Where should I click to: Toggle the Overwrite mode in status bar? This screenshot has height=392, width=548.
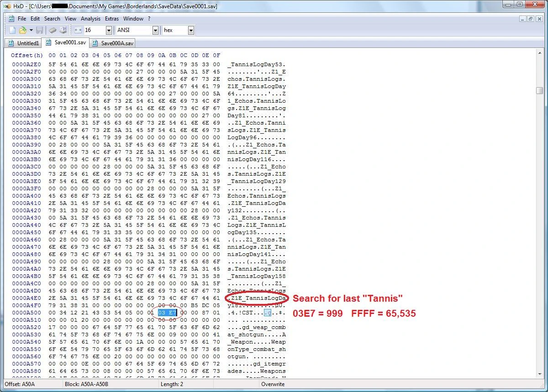pyautogui.click(x=273, y=384)
